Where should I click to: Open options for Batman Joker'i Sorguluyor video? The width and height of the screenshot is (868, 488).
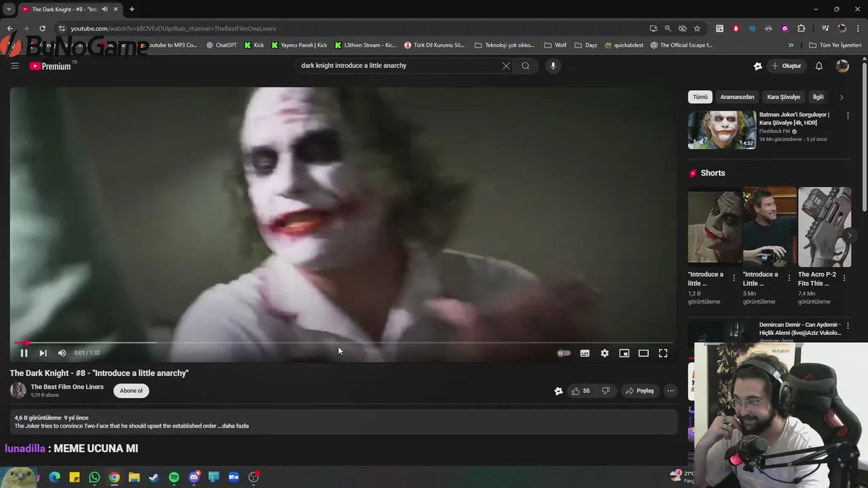[x=848, y=116]
